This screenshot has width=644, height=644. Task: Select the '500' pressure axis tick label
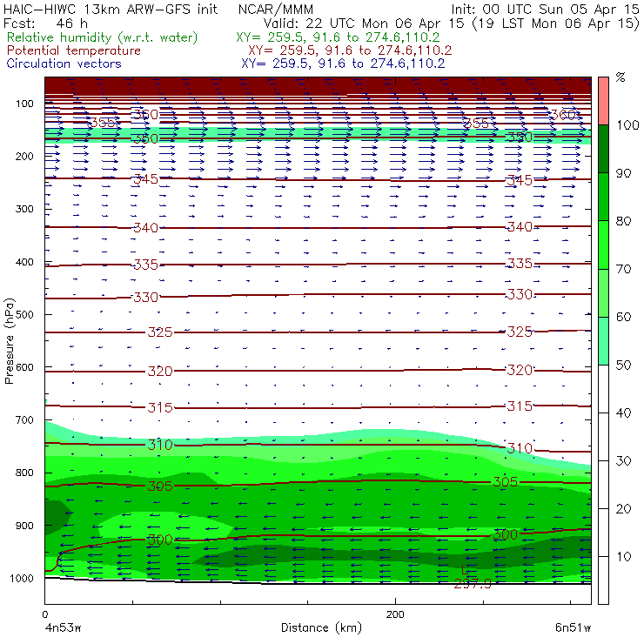coord(24,315)
